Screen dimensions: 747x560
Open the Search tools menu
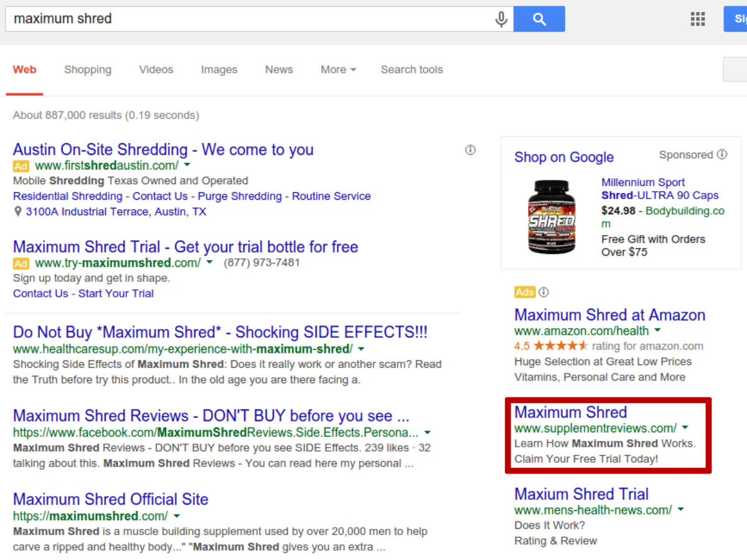[411, 70]
